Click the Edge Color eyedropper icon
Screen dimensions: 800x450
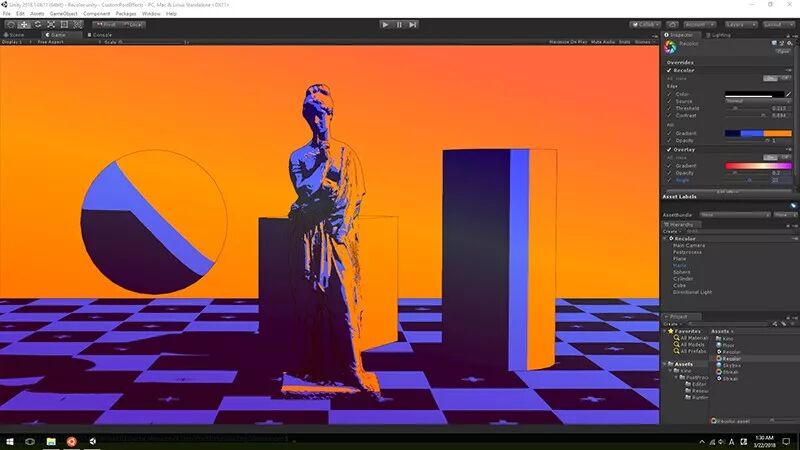coord(788,94)
